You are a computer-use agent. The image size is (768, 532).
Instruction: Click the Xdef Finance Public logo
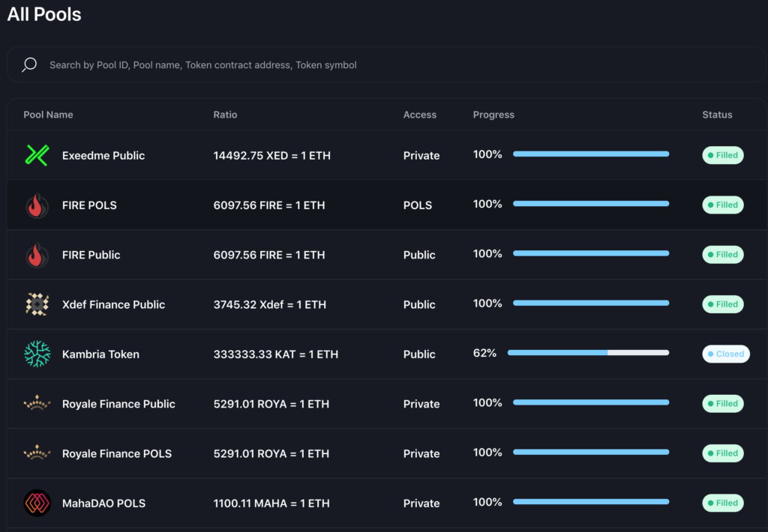(x=37, y=304)
